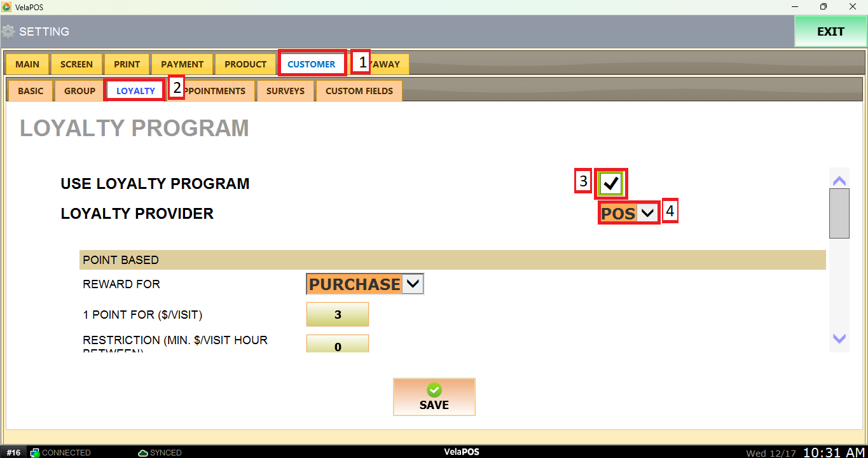Select the GROUP sub-tab
The height and width of the screenshot is (458, 868).
[79, 91]
